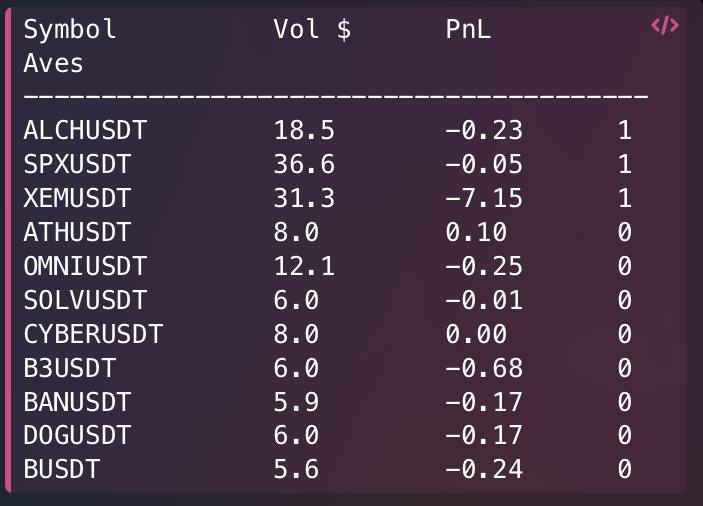
Task: Select the ALCHUSDT symbol text
Action: tap(85, 130)
